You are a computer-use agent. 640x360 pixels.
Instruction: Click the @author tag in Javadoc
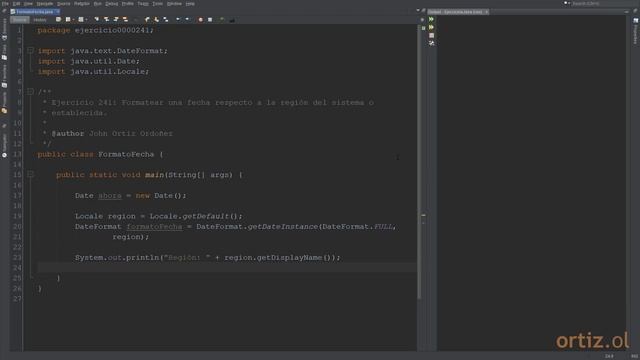(68, 133)
